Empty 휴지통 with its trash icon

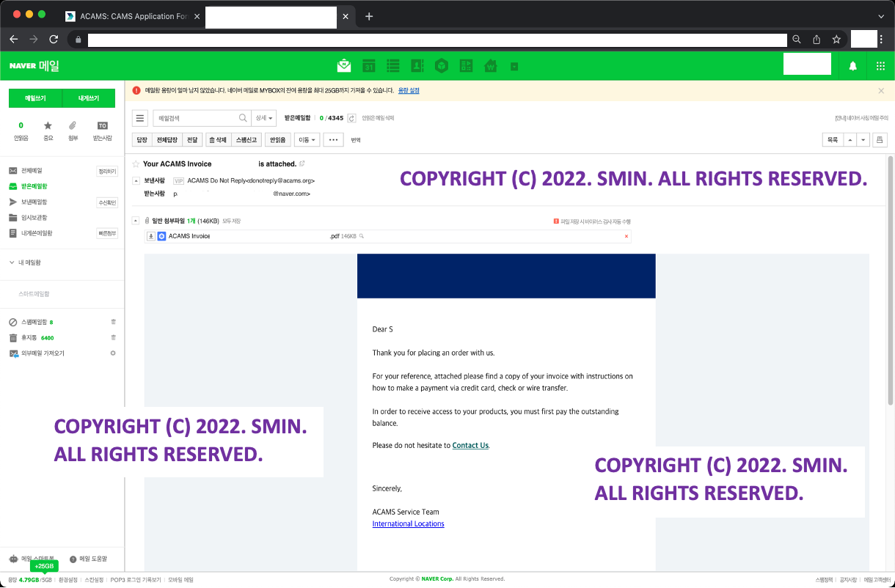tap(113, 337)
